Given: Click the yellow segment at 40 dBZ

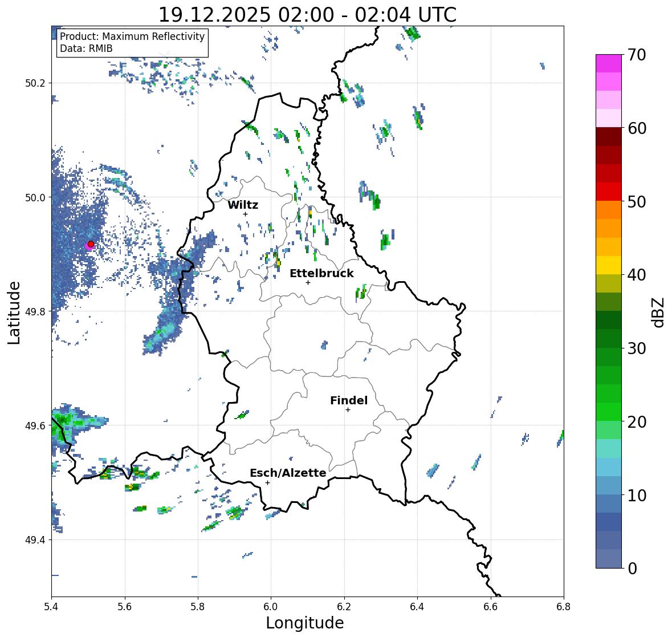Looking at the screenshot, I should 609,265.
